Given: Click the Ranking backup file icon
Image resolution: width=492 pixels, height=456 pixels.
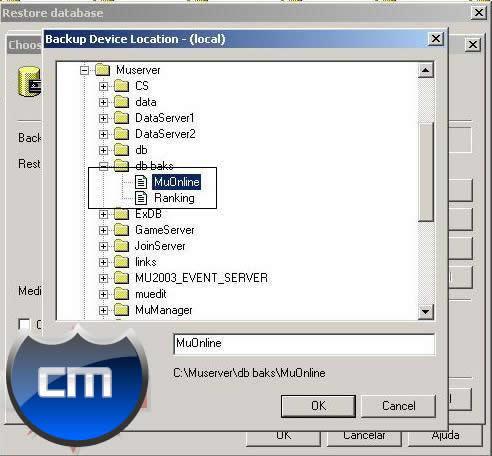Looking at the screenshot, I should click(141, 198).
